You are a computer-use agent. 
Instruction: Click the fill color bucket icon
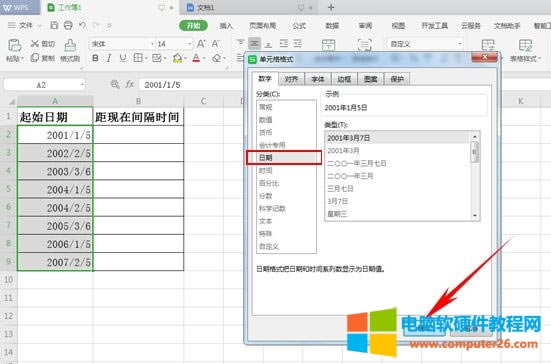point(177,58)
